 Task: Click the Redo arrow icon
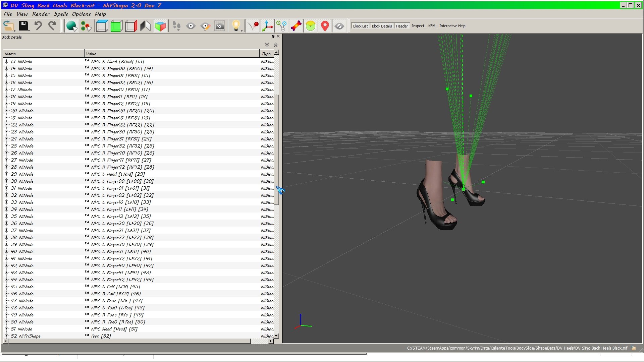click(52, 26)
